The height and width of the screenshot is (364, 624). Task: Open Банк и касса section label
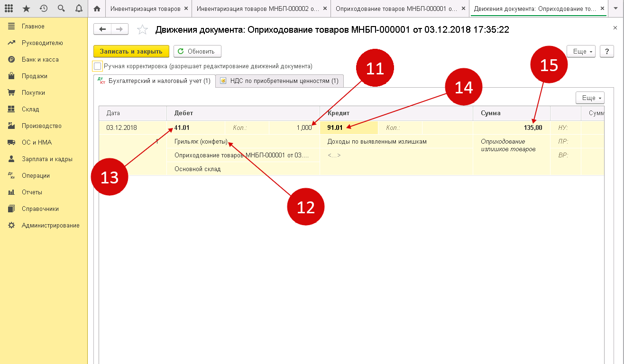point(40,60)
